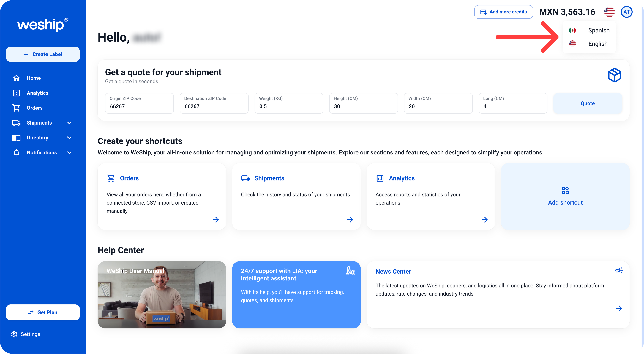Click the Add shortcut label

pos(565,202)
